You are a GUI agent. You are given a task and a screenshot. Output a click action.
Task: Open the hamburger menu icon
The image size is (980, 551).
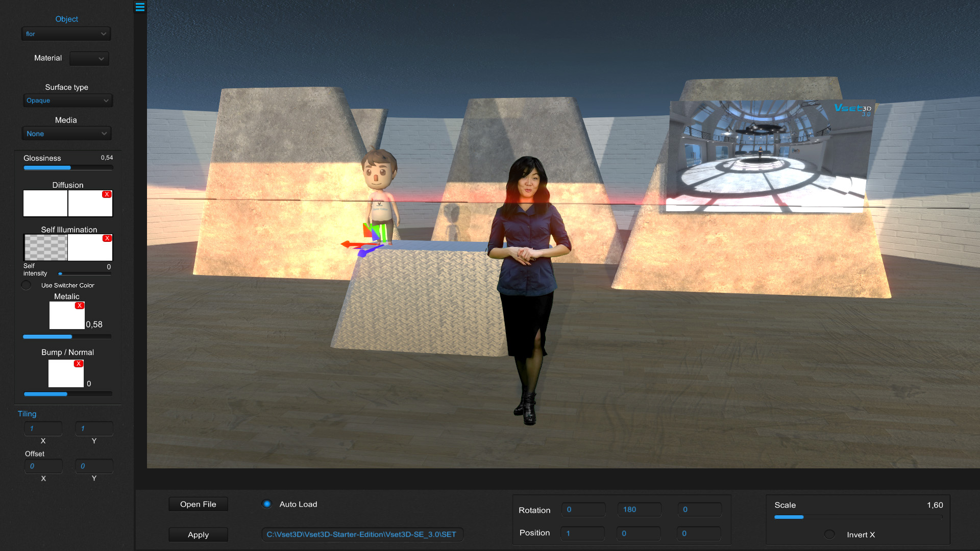click(x=140, y=7)
